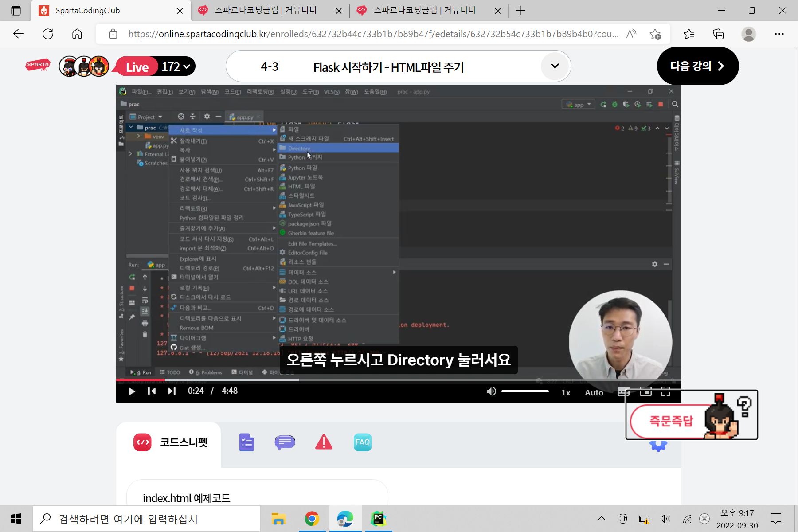Image resolution: width=798 pixels, height=532 pixels.
Task: Mute the video with speaker icon
Action: 491,391
